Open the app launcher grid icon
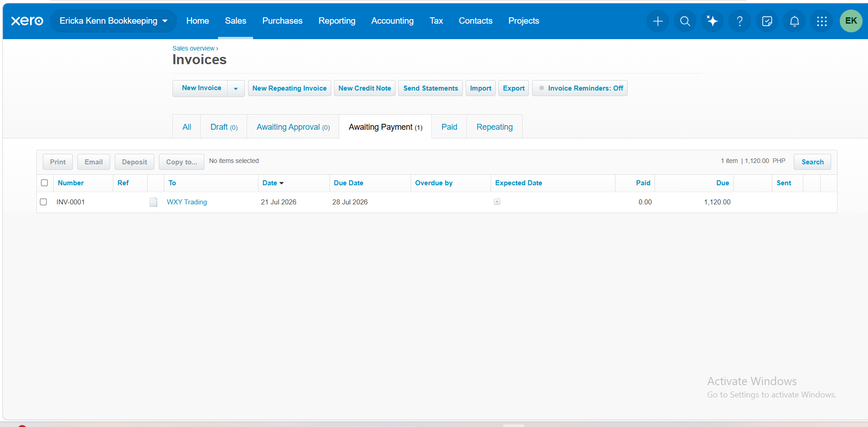The height and width of the screenshot is (427, 868). (822, 21)
